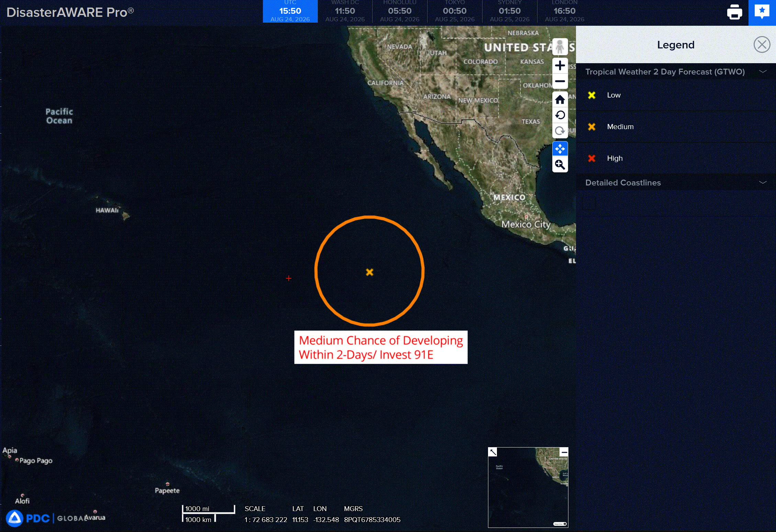Select the WASH DC time tab
Viewport: 776px width, 532px height.
(x=345, y=11)
